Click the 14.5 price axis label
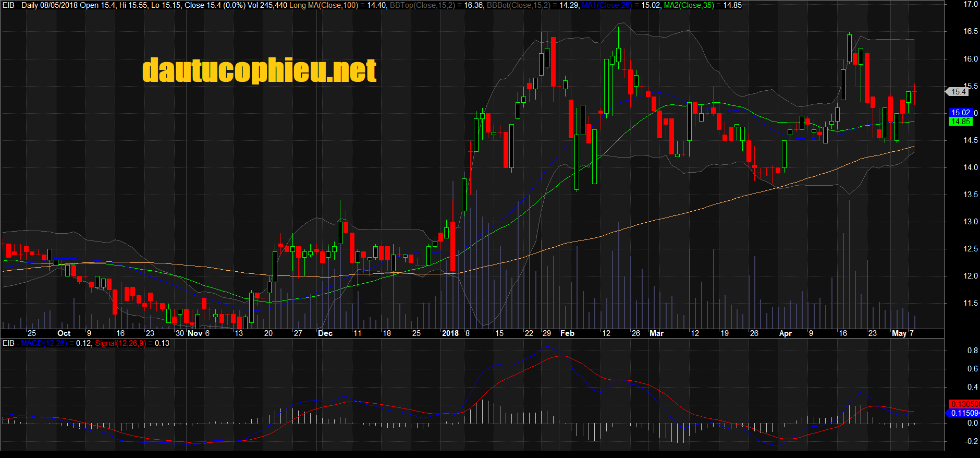The height and width of the screenshot is (458, 980). (x=971, y=140)
